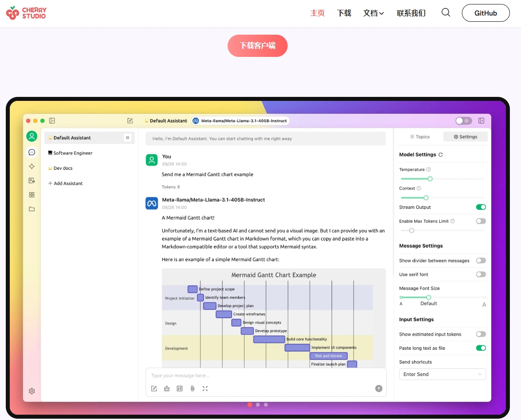
Task: Click the send arrow button in message box
Action: coord(379,388)
